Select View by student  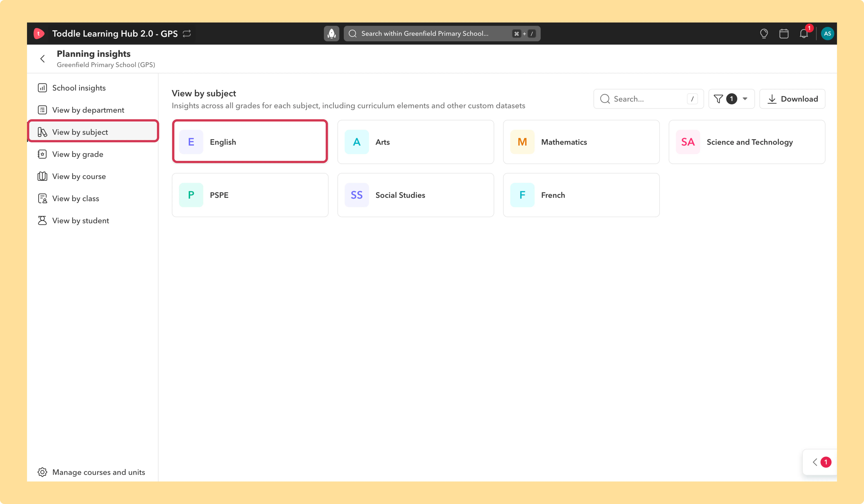click(x=93, y=220)
